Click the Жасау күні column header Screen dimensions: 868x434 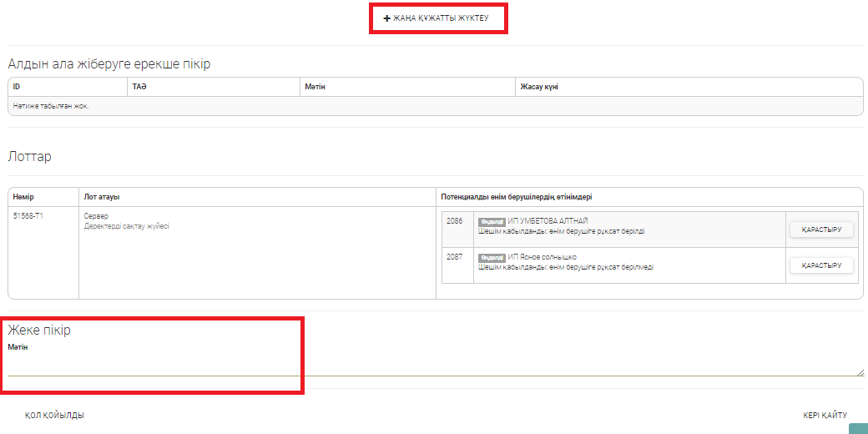tap(539, 87)
